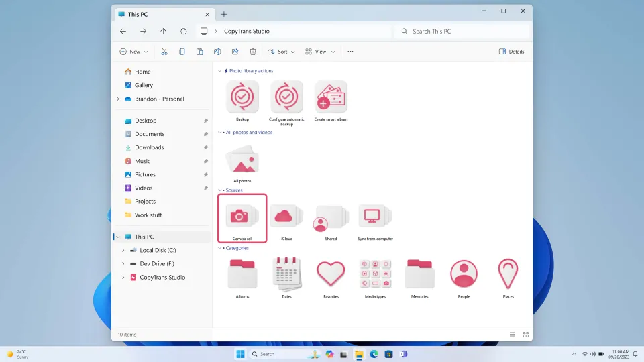Viewport: 644px width, 362px height.
Task: Open the People category
Action: click(x=464, y=274)
